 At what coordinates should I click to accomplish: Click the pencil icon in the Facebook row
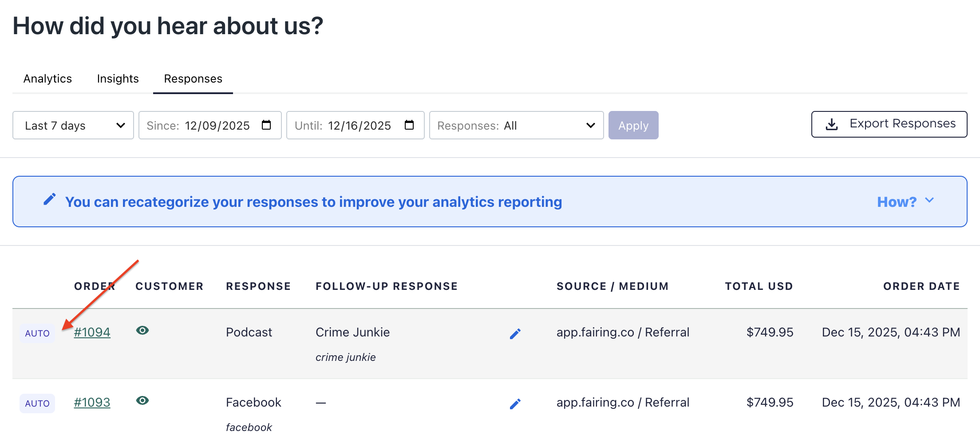pyautogui.click(x=515, y=404)
